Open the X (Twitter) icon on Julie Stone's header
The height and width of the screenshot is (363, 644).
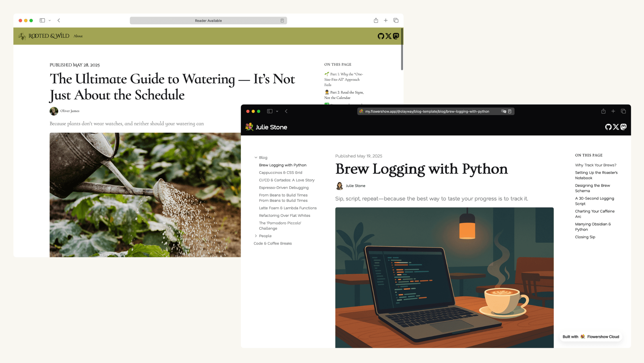(616, 127)
